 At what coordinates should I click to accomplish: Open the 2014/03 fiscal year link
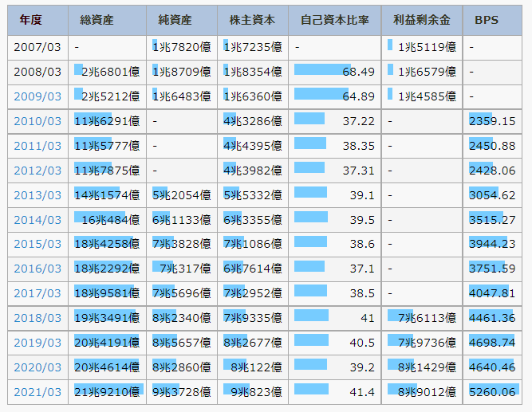point(37,220)
